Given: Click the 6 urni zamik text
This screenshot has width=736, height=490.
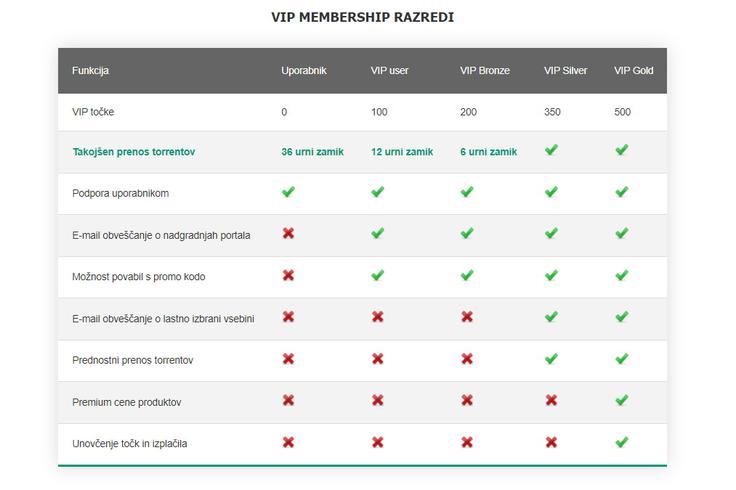Looking at the screenshot, I should [x=489, y=152].
